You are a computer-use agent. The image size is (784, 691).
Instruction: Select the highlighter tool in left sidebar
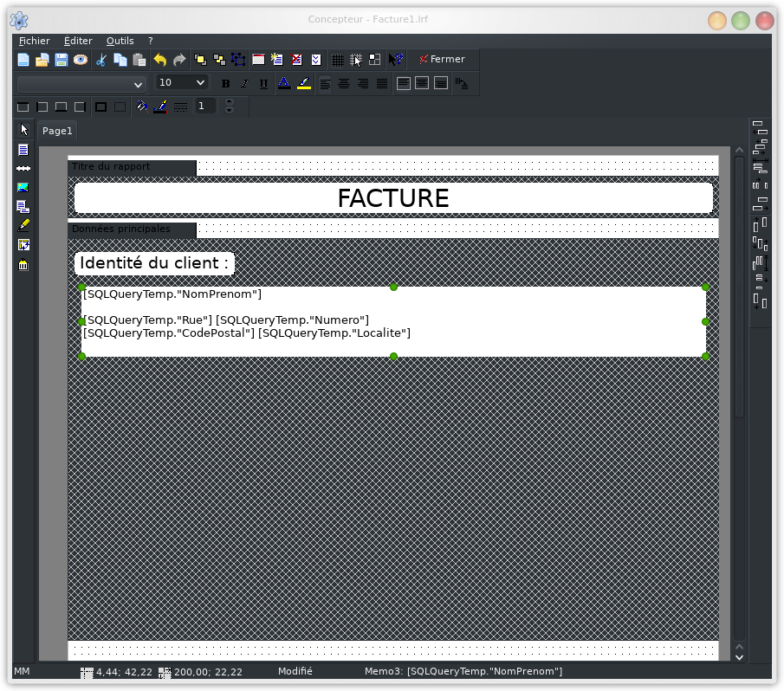tap(23, 225)
